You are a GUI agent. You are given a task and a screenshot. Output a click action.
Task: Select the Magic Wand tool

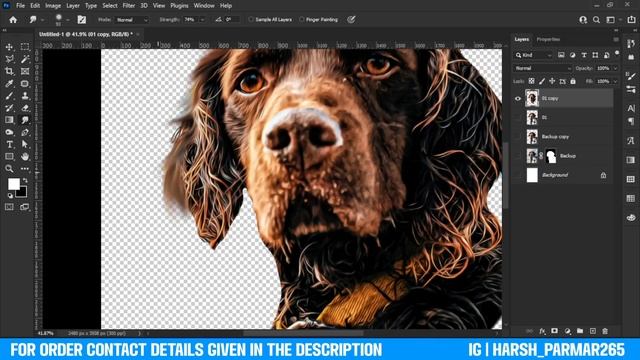[x=25, y=59]
